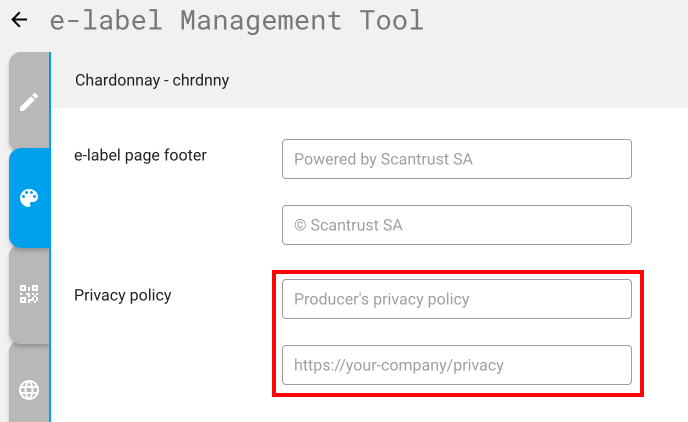The width and height of the screenshot is (688, 422).
Task: Activate the gray tab with pencil icon
Action: [x=29, y=100]
